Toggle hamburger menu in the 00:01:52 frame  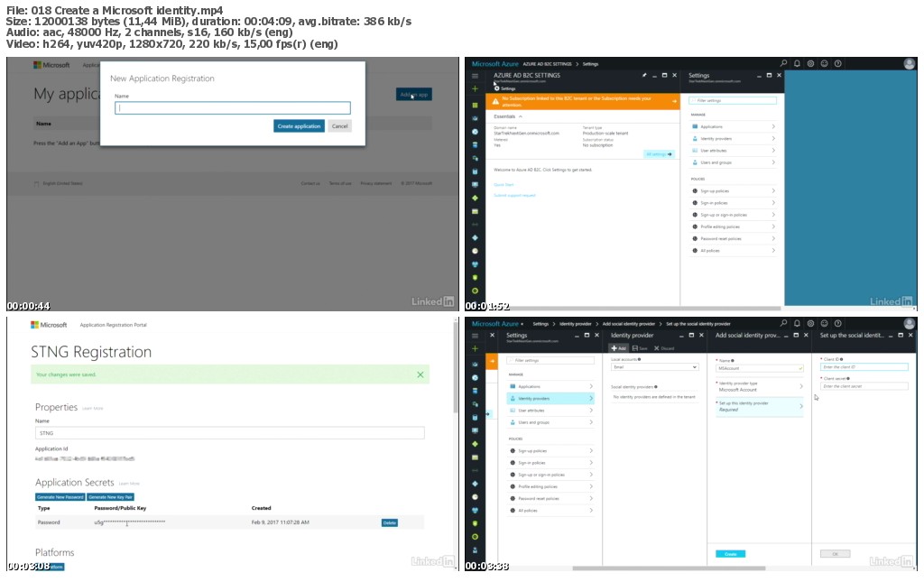tap(475, 76)
